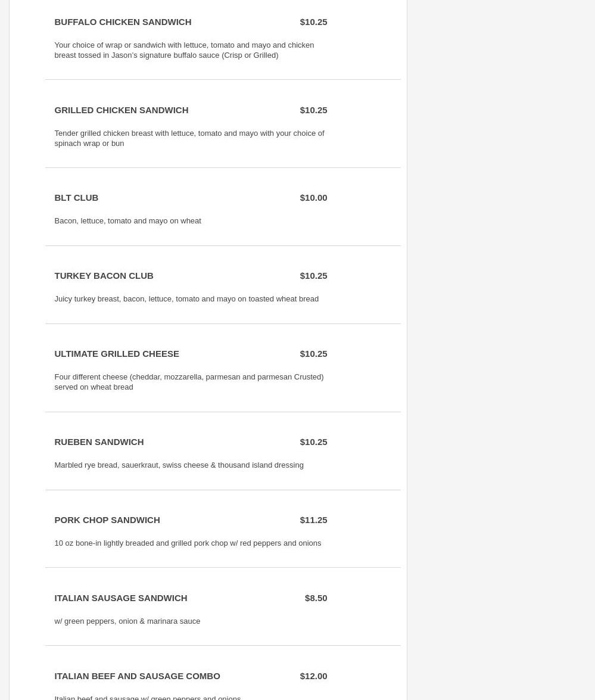595x700 pixels.
Task: Click the Pork Chop Sandwich heading
Action: click(x=107, y=520)
